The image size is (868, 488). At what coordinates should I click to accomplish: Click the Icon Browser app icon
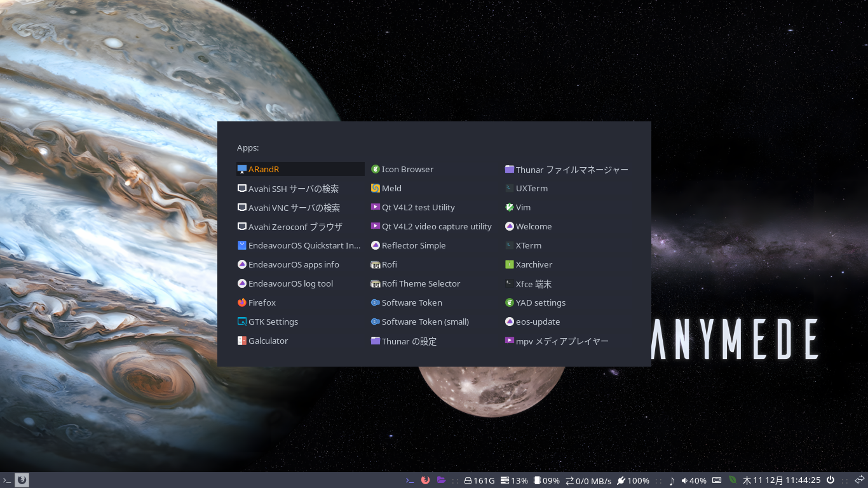click(376, 169)
